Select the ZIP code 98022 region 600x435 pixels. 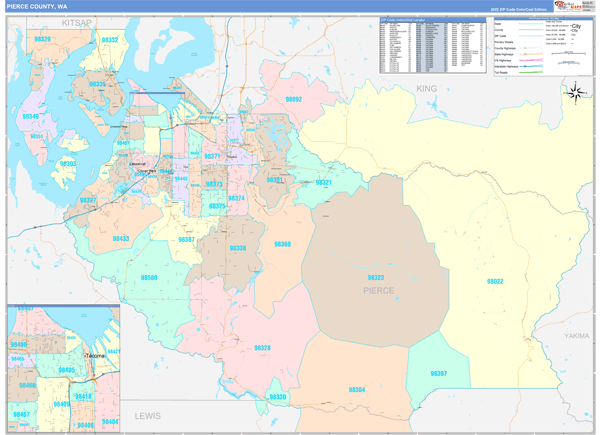pyautogui.click(x=493, y=282)
